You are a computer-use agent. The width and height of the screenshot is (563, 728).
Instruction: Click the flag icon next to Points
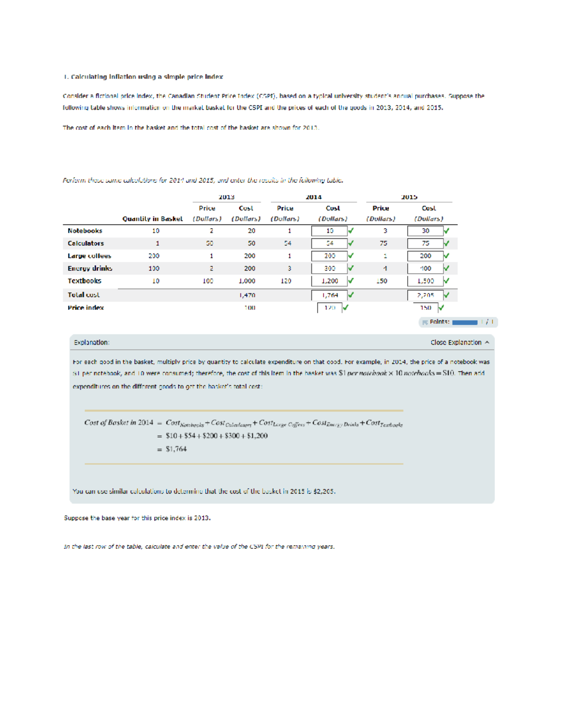425,322
